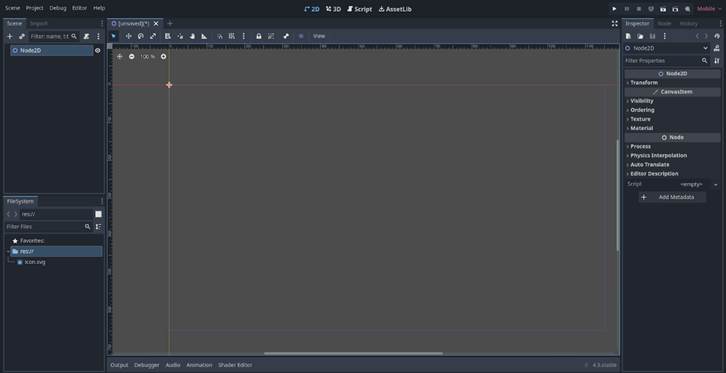Run the project with play button
Image resolution: width=726 pixels, height=373 pixels.
[x=614, y=9]
